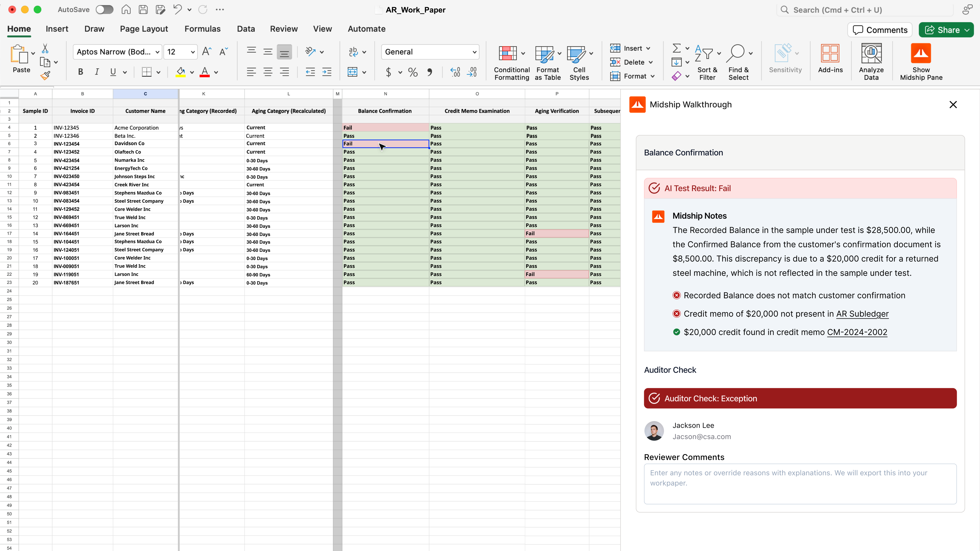980x551 pixels.
Task: Switch to the Formulas tab
Action: (202, 29)
